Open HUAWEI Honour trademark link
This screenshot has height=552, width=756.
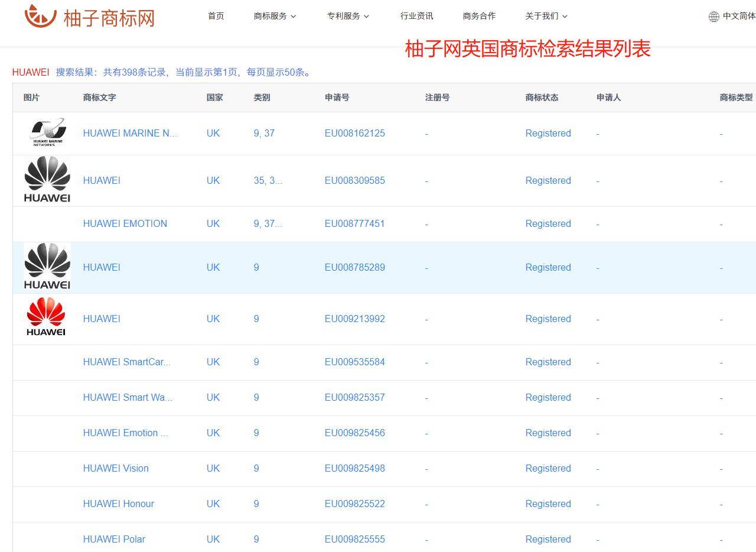[119, 504]
